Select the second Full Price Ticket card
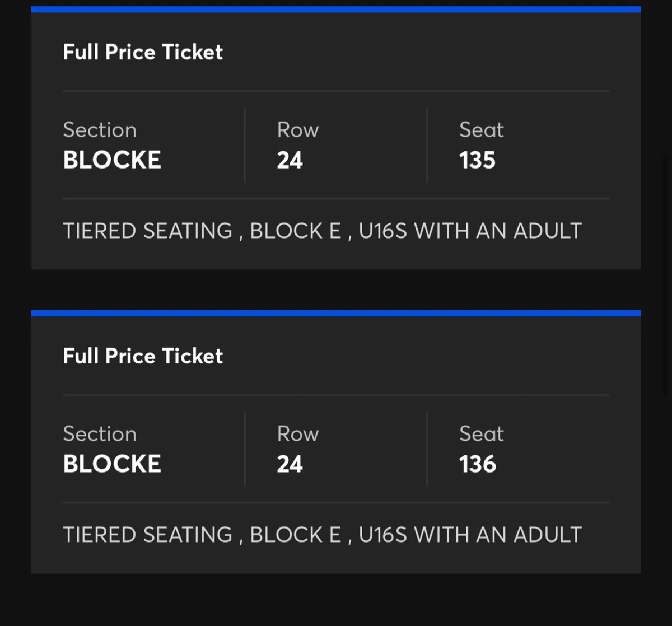 pos(336,442)
